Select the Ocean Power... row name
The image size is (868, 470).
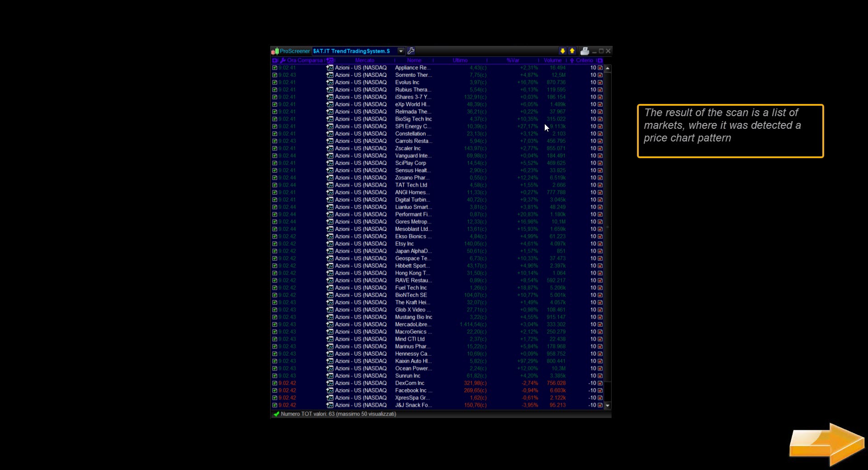coord(413,368)
